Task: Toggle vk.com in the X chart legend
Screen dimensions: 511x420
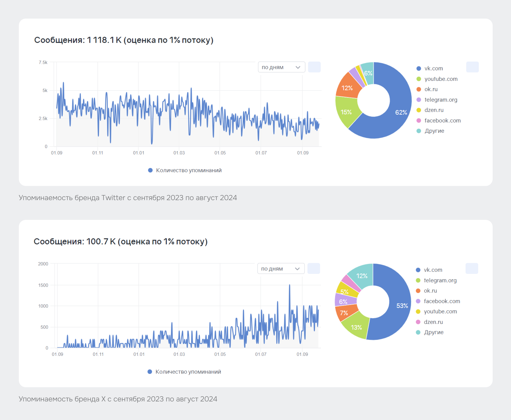Action: (429, 270)
